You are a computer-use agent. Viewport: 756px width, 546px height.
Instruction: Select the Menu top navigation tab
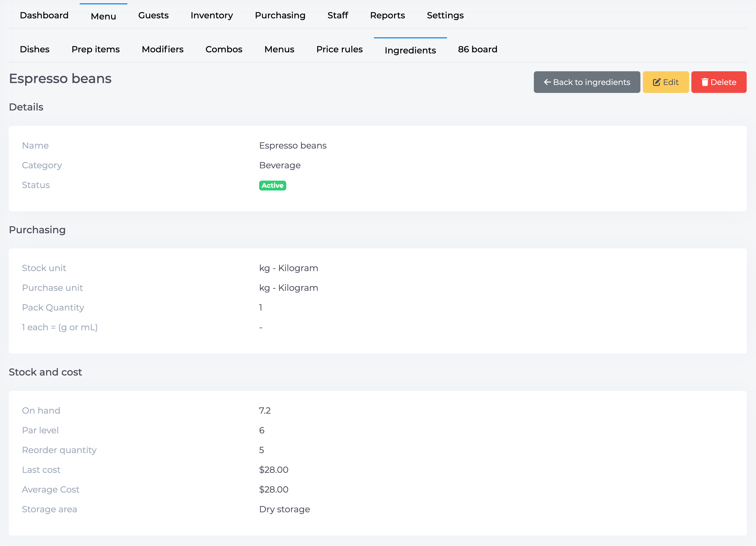pyautogui.click(x=103, y=16)
